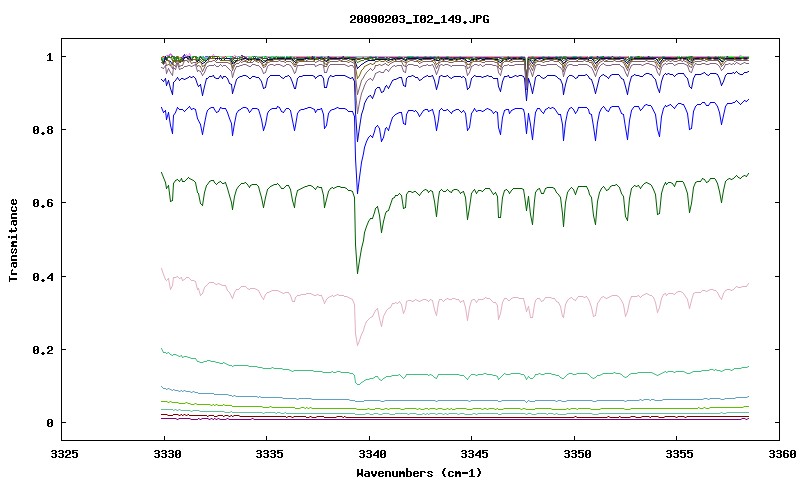Click the x-axis tick label 3355

[680, 453]
